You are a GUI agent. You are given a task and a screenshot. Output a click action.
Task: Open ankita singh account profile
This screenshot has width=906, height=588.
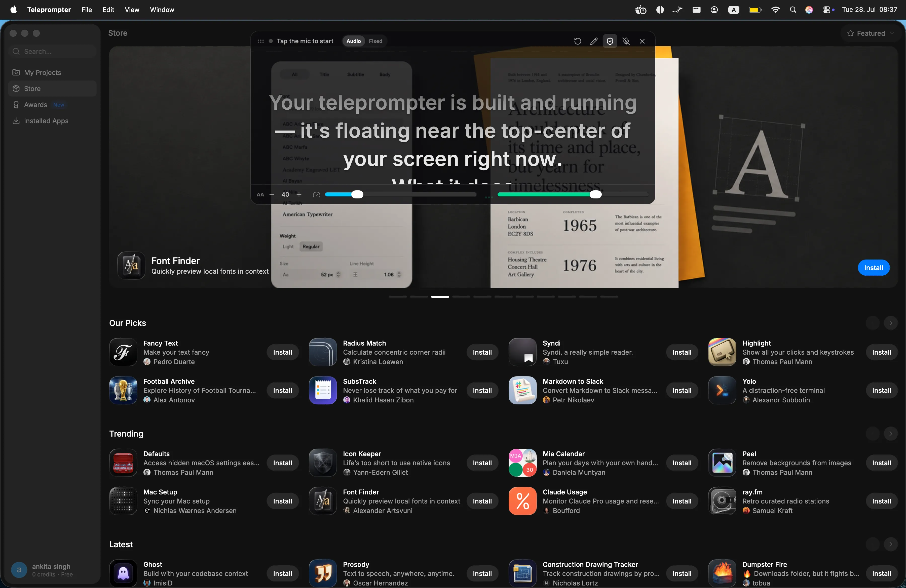[53, 570]
